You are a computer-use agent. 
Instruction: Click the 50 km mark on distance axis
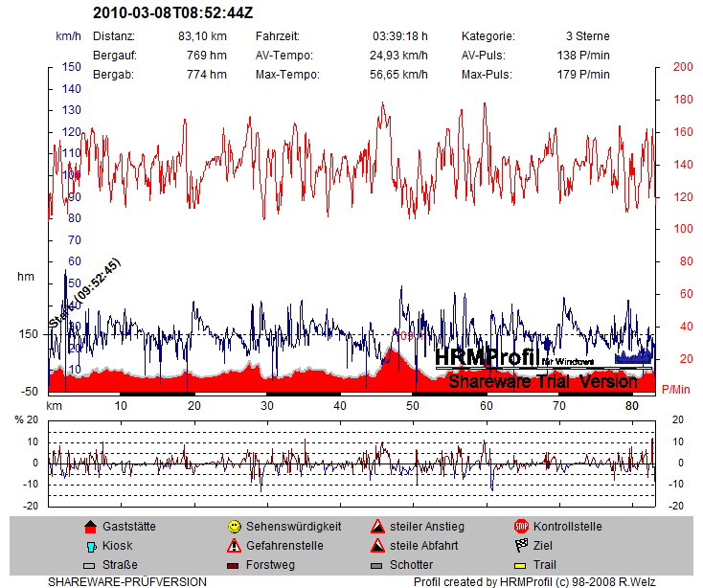pyautogui.click(x=413, y=406)
